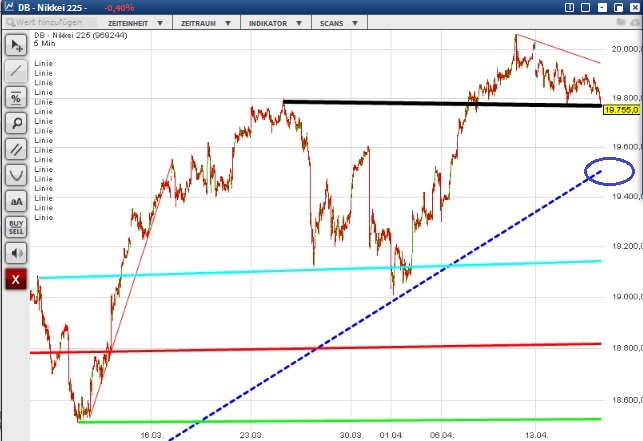Pick the trend line drawing tool

[x=16, y=71]
